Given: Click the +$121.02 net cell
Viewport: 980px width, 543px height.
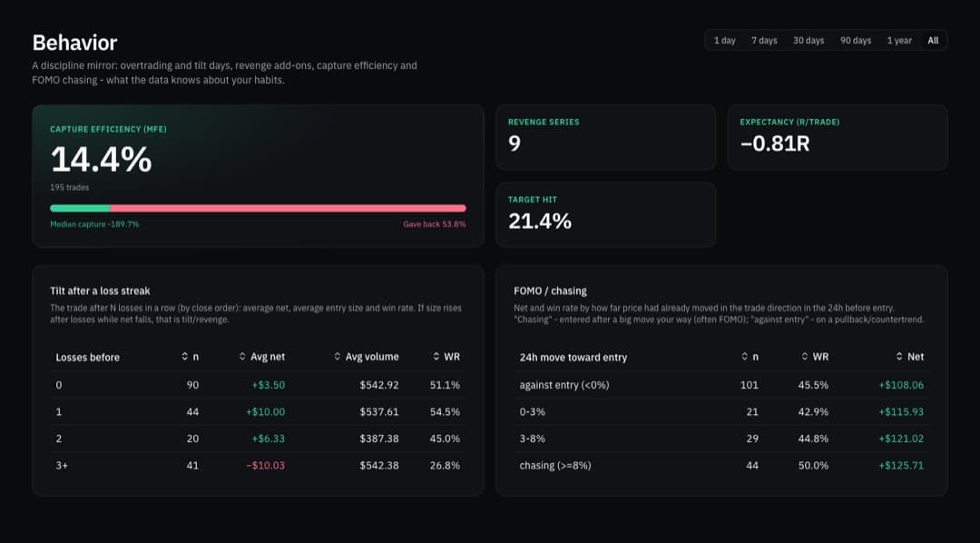Looking at the screenshot, I should tap(901, 439).
